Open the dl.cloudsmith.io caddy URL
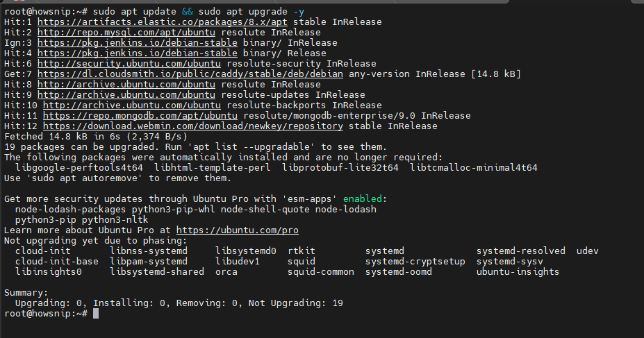 click(x=190, y=74)
